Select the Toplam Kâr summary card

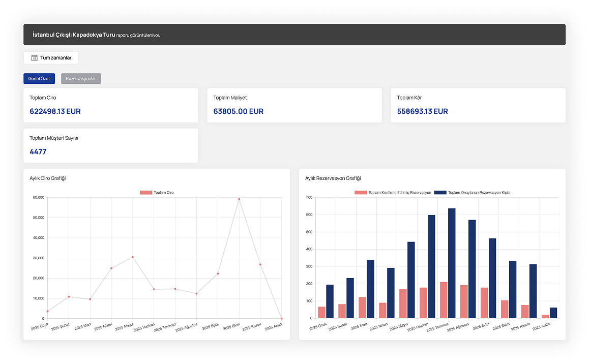(x=478, y=105)
